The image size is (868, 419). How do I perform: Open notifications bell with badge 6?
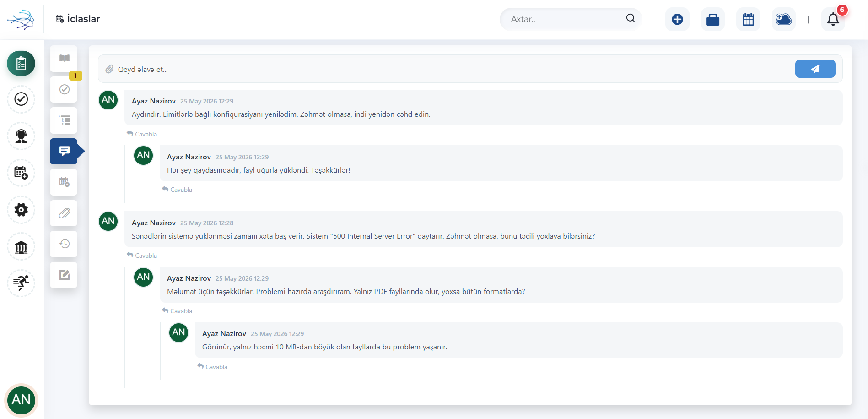(x=833, y=19)
